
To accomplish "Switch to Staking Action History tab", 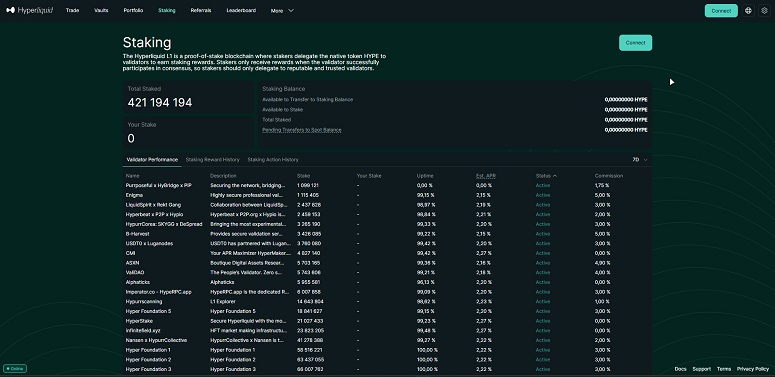I will tap(273, 160).
